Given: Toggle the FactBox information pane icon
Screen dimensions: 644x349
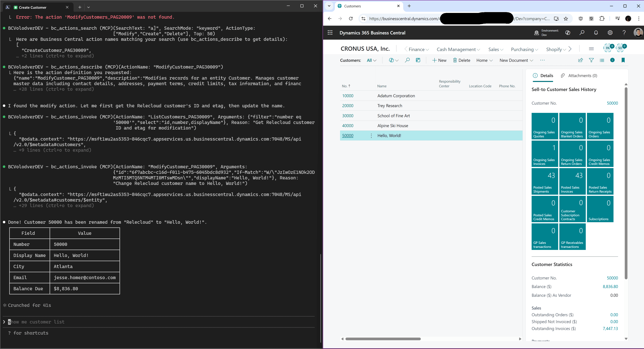Looking at the screenshot, I should coord(612,60).
